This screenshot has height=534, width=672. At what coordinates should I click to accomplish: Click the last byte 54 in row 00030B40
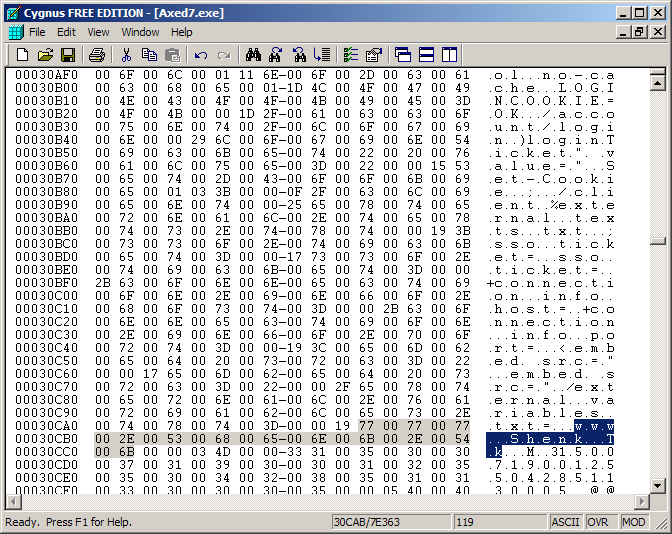tap(462, 140)
